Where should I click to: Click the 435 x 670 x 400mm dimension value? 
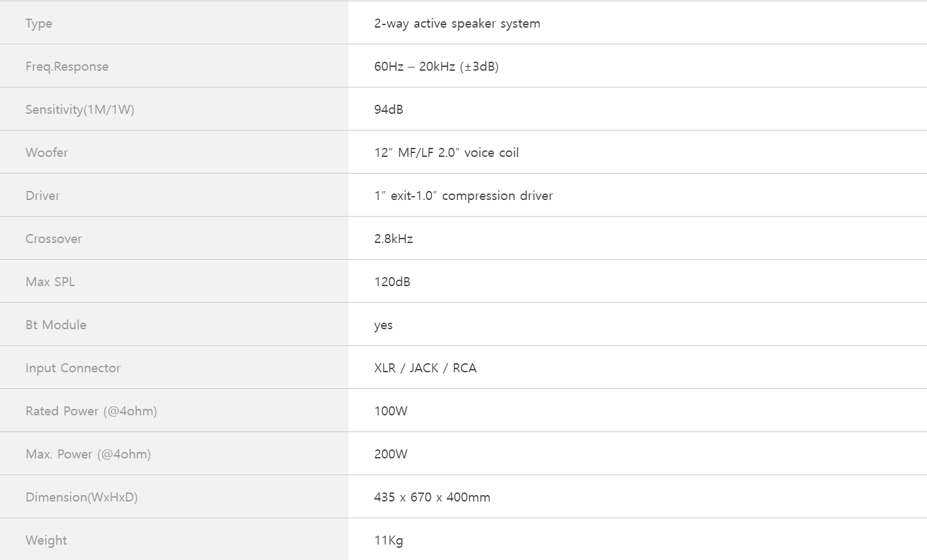pyautogui.click(x=432, y=497)
